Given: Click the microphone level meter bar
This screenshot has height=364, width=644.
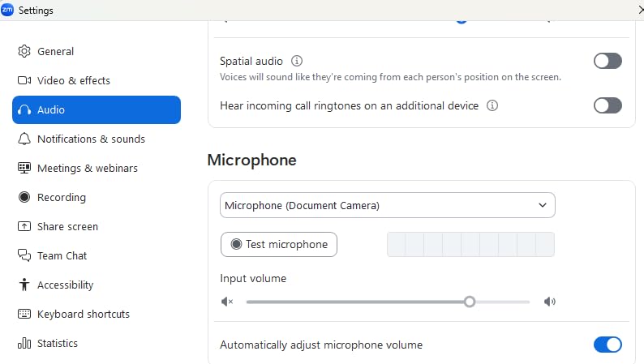Looking at the screenshot, I should coord(470,245).
